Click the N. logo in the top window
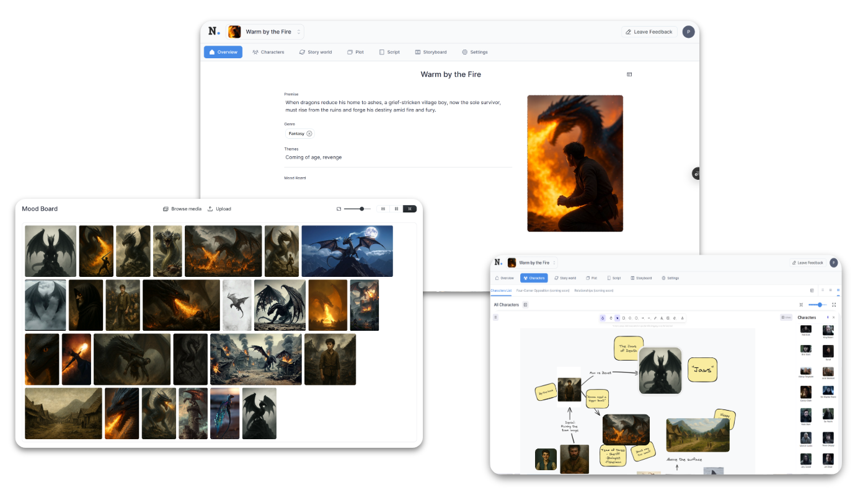Viewport: 868px width, 503px height. (214, 32)
